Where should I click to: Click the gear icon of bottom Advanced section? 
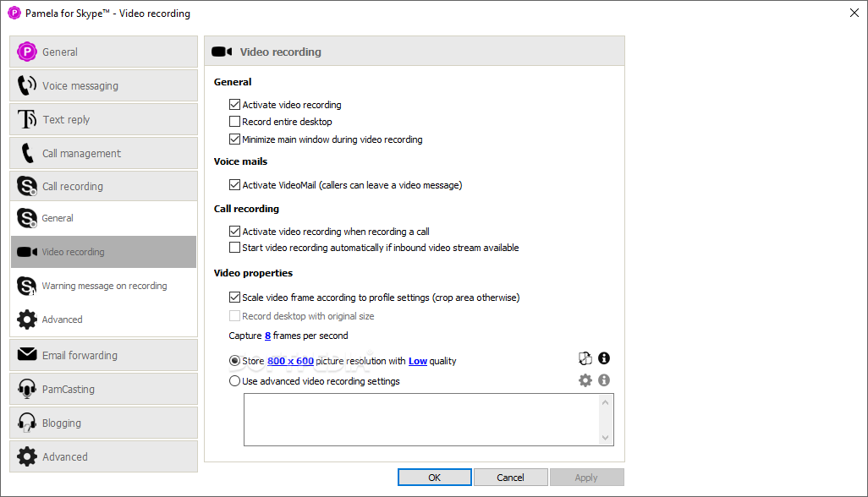click(26, 456)
